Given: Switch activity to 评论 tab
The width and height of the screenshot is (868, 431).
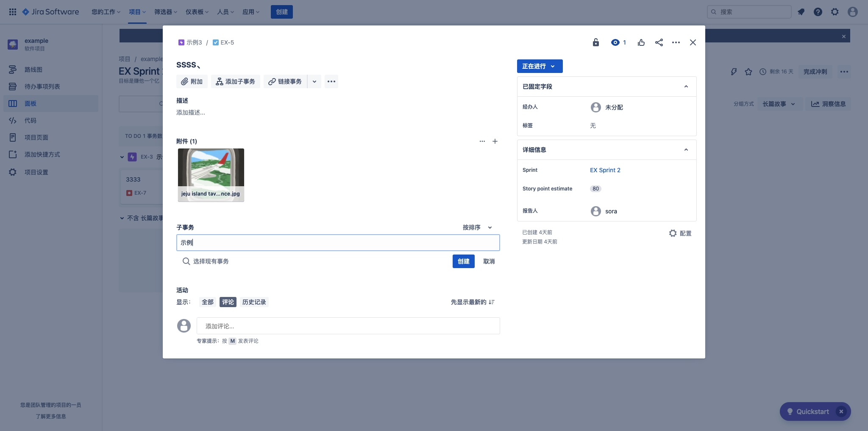Looking at the screenshot, I should click(x=228, y=302).
